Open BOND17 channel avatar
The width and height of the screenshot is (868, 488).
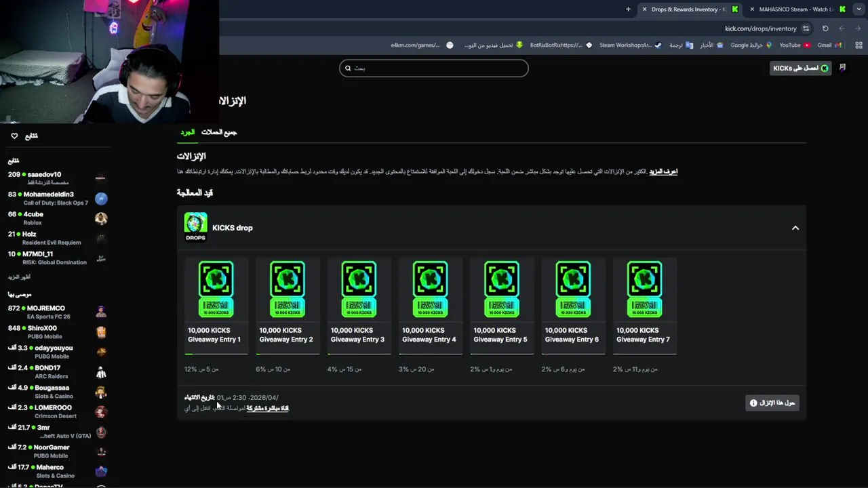tap(101, 372)
